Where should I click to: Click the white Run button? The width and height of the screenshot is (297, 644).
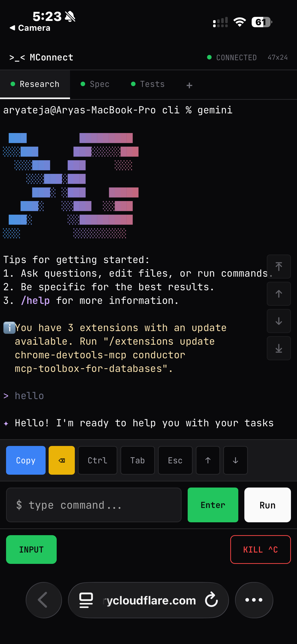[268, 505]
